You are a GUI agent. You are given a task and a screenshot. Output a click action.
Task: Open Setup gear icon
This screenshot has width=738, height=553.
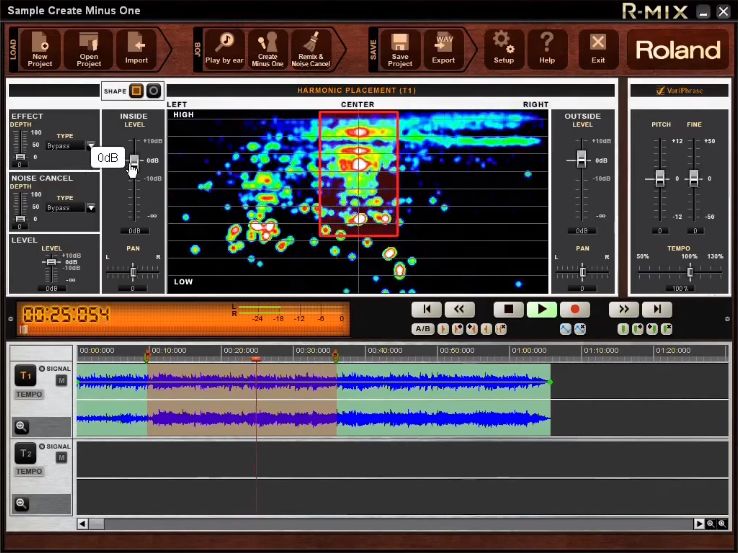click(x=504, y=49)
